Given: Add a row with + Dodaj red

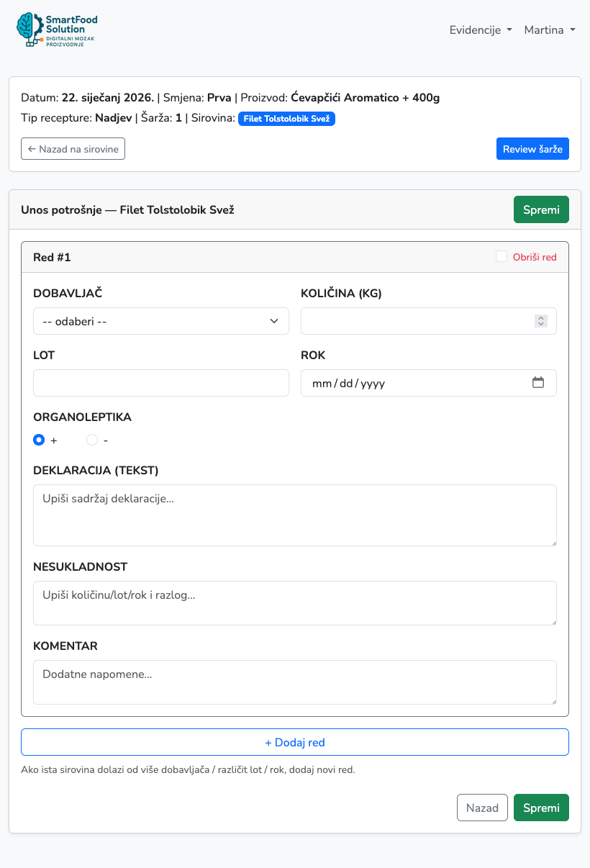Looking at the screenshot, I should 295,742.
